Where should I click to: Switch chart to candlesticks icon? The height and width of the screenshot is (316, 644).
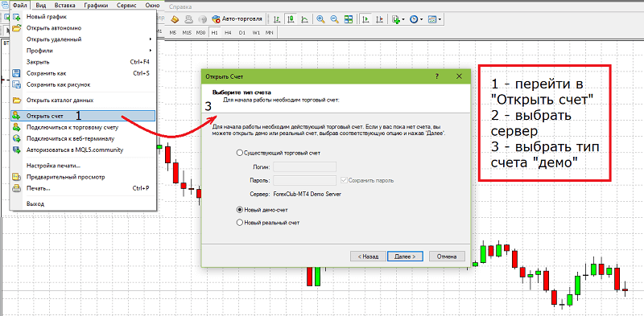(291, 18)
